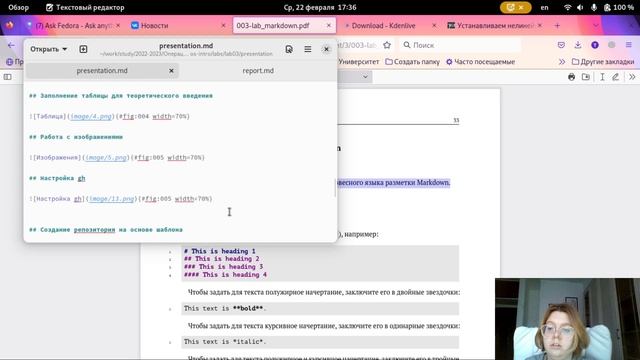Open the Часто посещаемые bookmark

(480, 62)
